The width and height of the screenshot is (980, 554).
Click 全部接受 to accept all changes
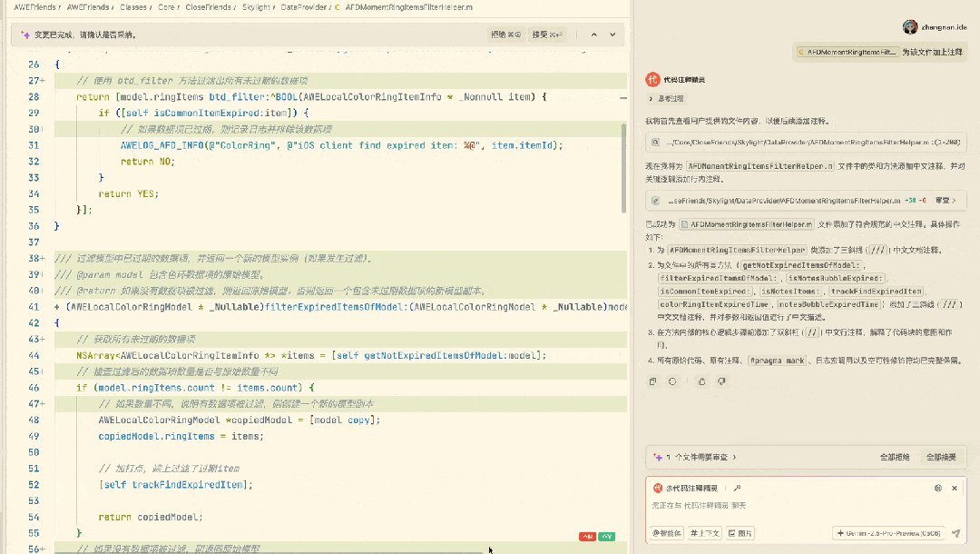point(940,457)
